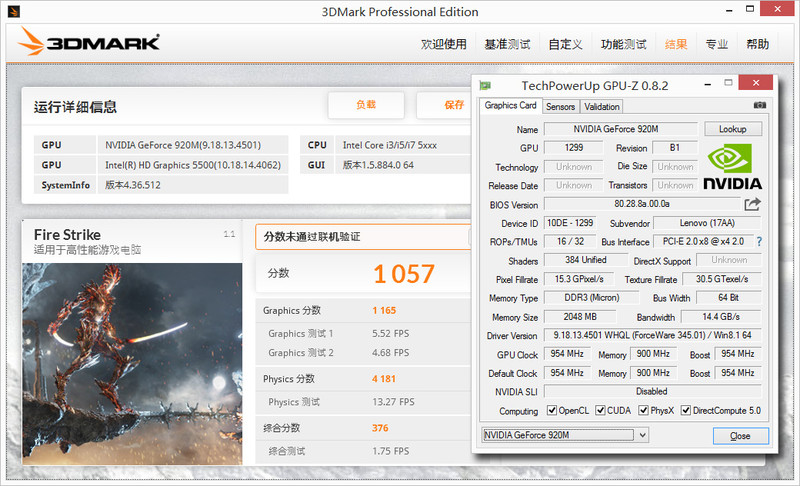Viewport: 800px width, 486px height.
Task: Click the NVIDIA SLI Disabled field
Action: click(x=652, y=391)
